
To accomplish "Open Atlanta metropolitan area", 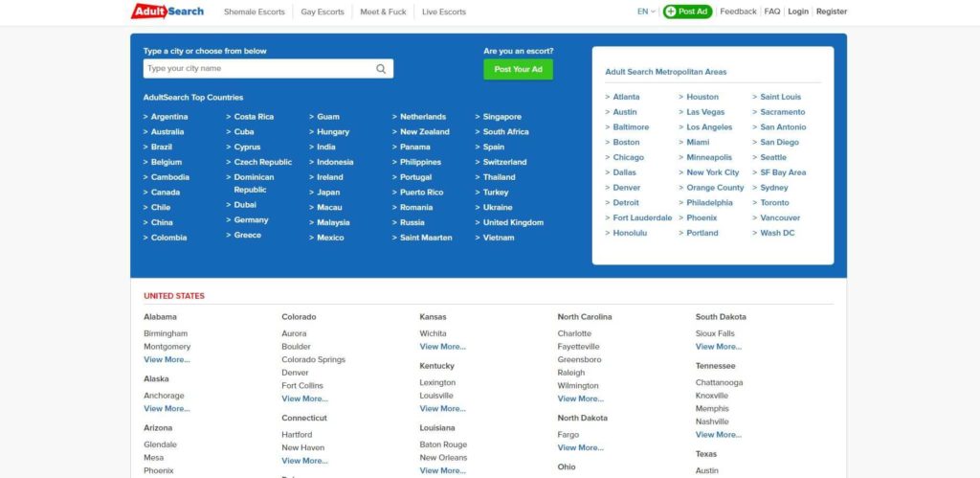I will click(626, 97).
